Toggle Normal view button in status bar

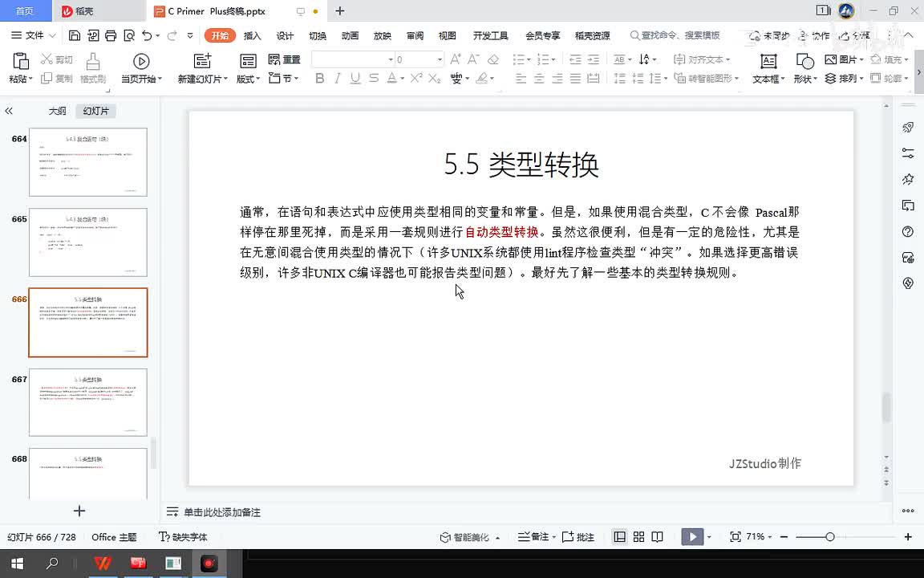click(x=619, y=537)
